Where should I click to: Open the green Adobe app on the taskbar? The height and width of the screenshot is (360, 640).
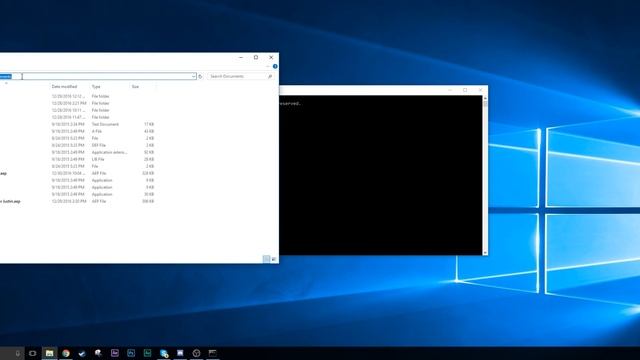(x=147, y=353)
